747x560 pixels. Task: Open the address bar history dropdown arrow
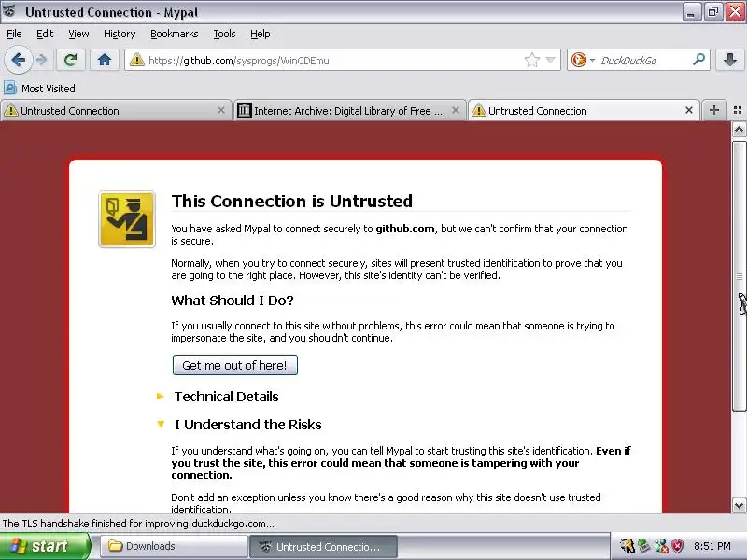551,60
